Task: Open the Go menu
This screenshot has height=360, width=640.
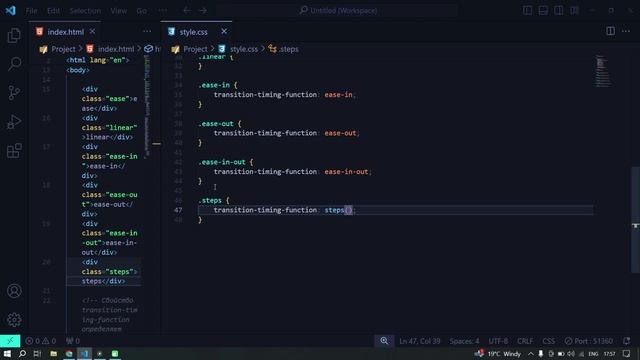Action: (x=142, y=11)
